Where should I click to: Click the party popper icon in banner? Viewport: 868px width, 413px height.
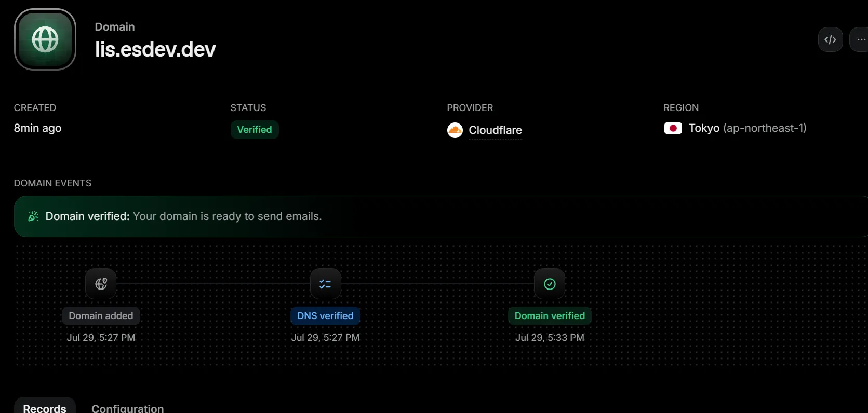click(33, 216)
